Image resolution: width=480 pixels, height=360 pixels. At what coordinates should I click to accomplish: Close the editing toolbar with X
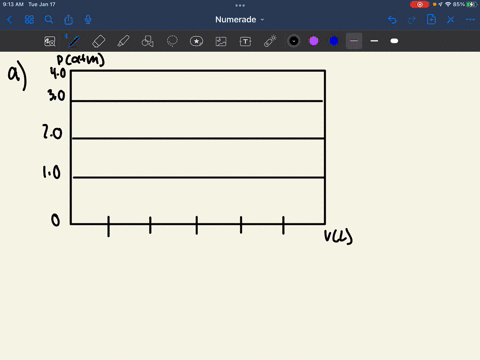coord(451,20)
